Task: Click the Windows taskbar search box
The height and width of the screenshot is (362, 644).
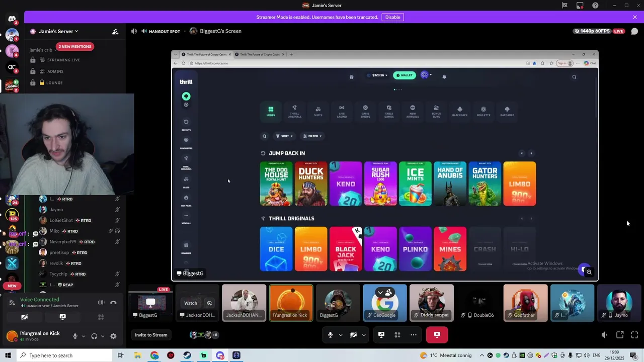Action: coord(64,355)
